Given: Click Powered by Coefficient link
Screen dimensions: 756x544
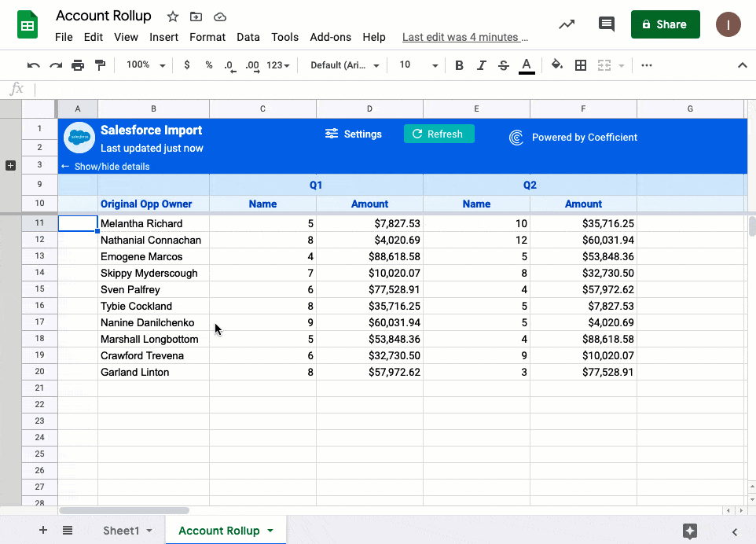Looking at the screenshot, I should tap(573, 138).
